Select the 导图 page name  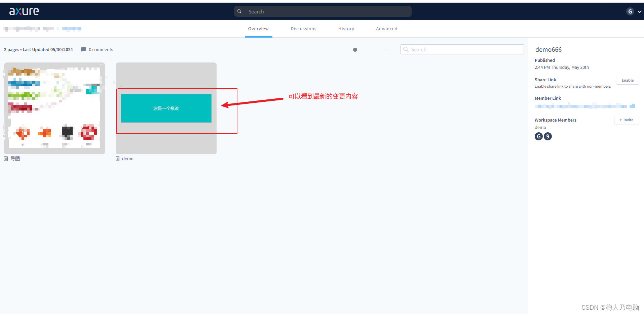15,159
